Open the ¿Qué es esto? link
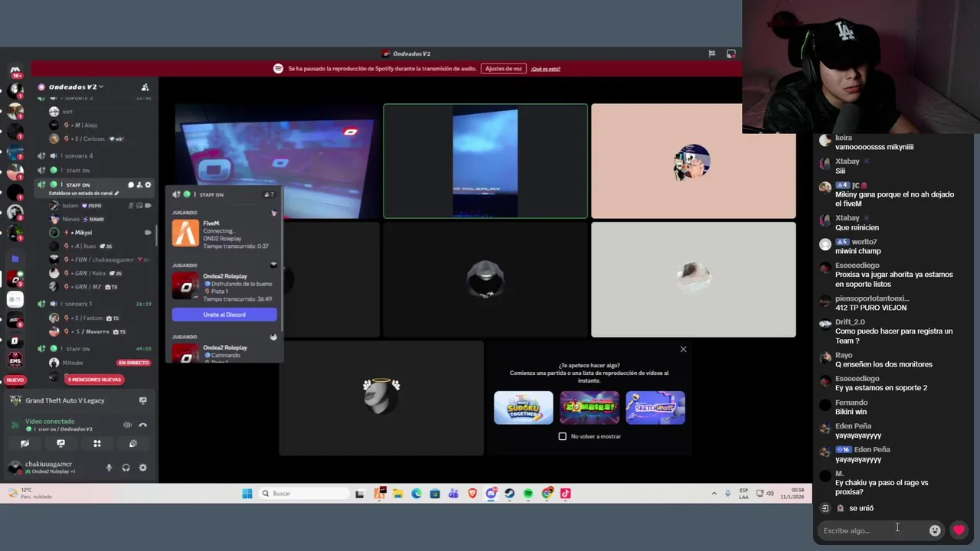The height and width of the screenshot is (551, 980). click(545, 69)
